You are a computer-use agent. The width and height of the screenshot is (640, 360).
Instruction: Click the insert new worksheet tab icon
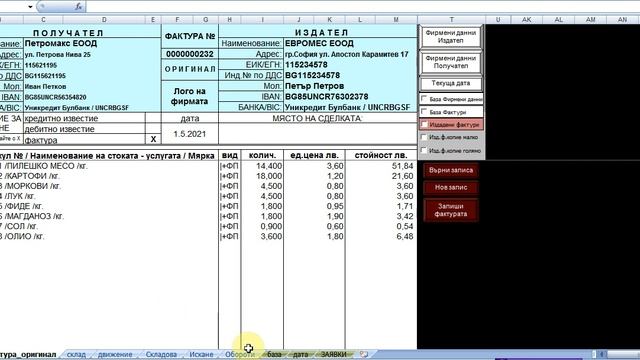tap(364, 354)
